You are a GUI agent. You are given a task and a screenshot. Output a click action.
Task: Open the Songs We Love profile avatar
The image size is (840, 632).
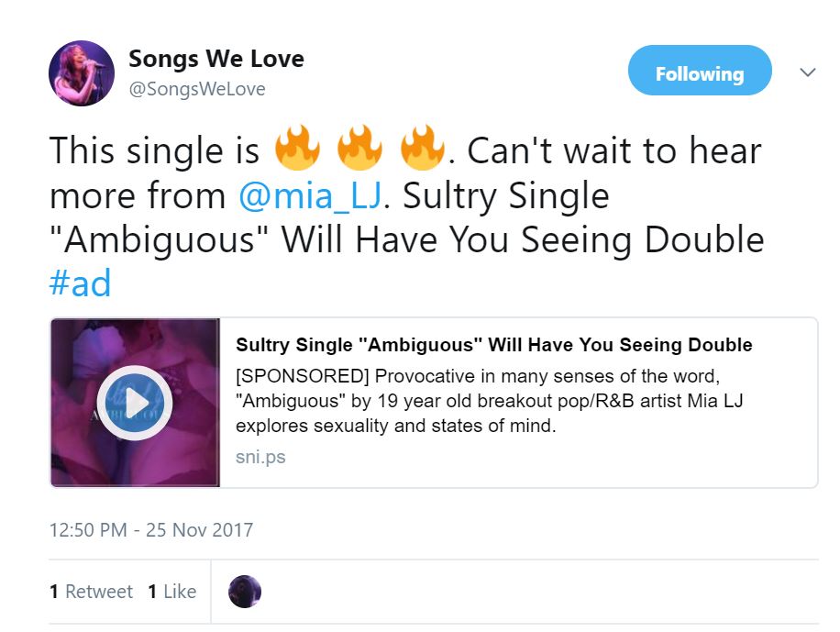coord(82,73)
